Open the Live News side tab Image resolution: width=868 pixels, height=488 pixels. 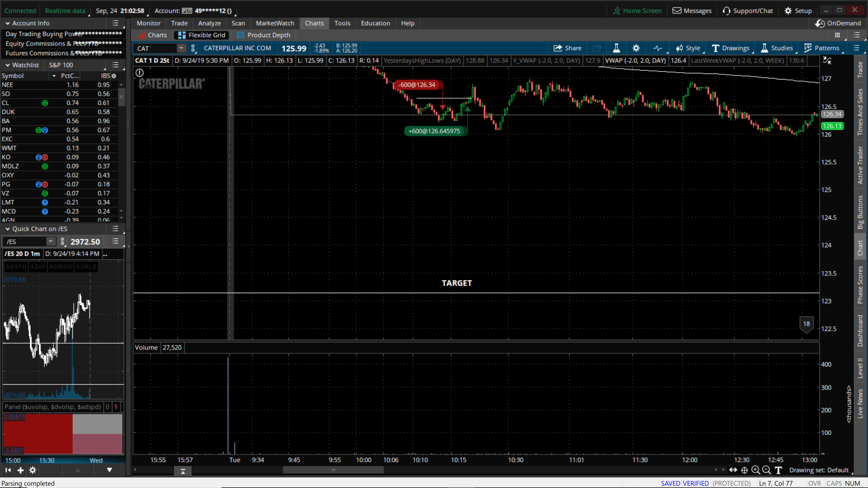pos(860,404)
